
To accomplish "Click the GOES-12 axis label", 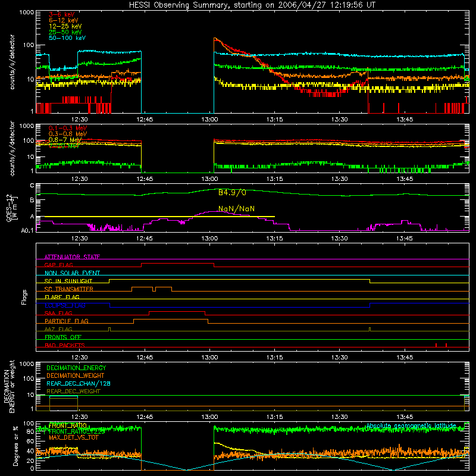I will pos(11,208).
